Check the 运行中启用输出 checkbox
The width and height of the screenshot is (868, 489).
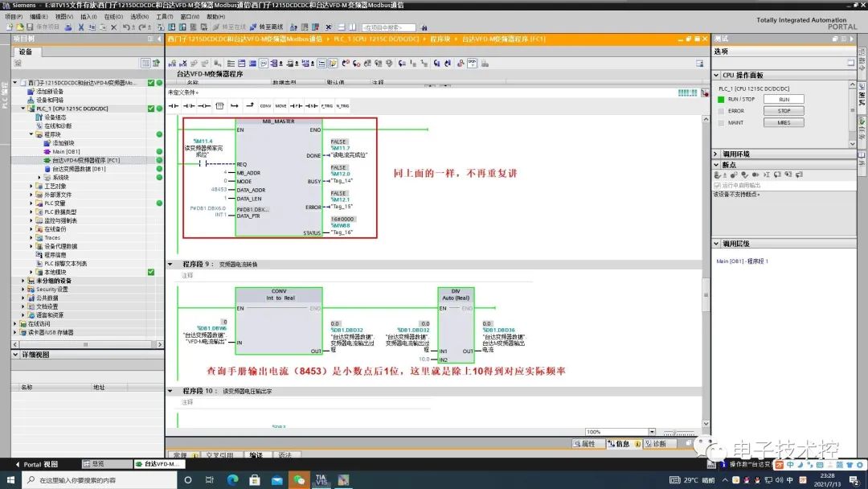tap(717, 185)
